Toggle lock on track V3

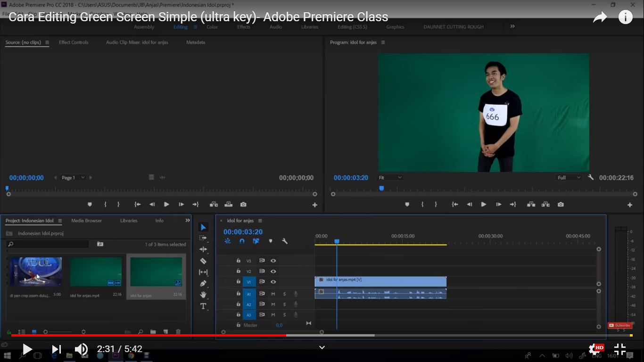point(239,261)
